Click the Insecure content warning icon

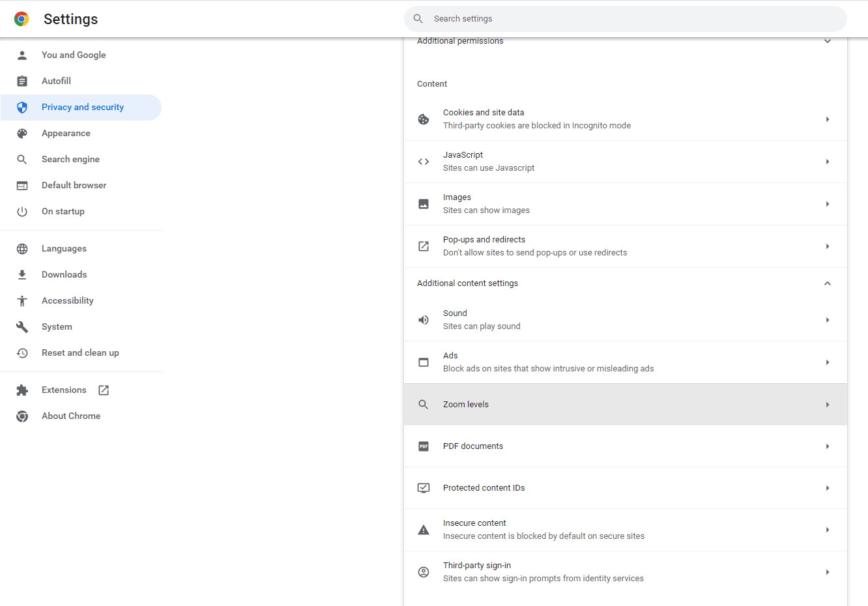(x=424, y=529)
